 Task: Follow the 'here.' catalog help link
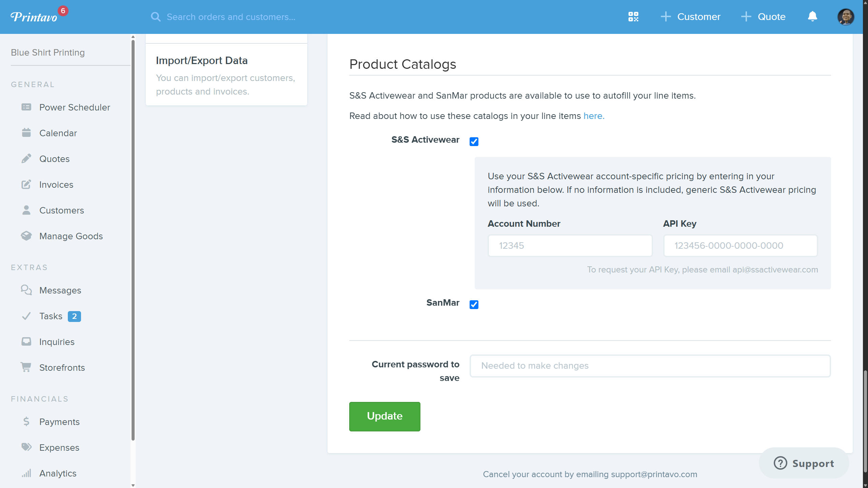[x=594, y=116]
